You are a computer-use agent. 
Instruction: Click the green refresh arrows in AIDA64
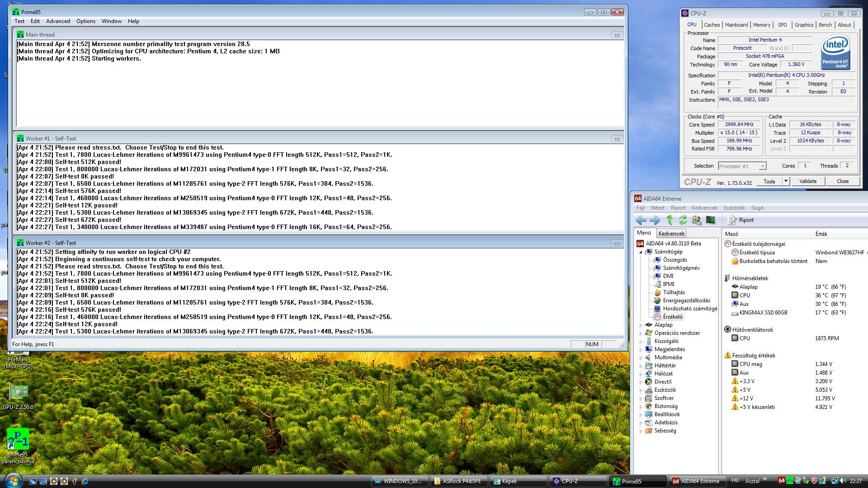tap(683, 220)
